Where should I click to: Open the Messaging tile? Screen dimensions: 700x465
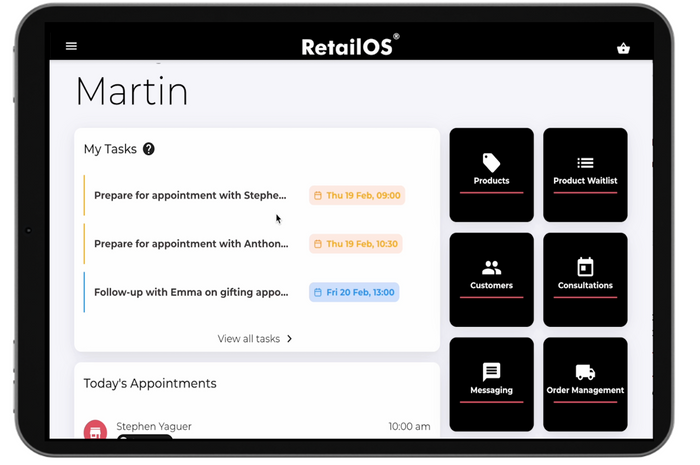(492, 384)
